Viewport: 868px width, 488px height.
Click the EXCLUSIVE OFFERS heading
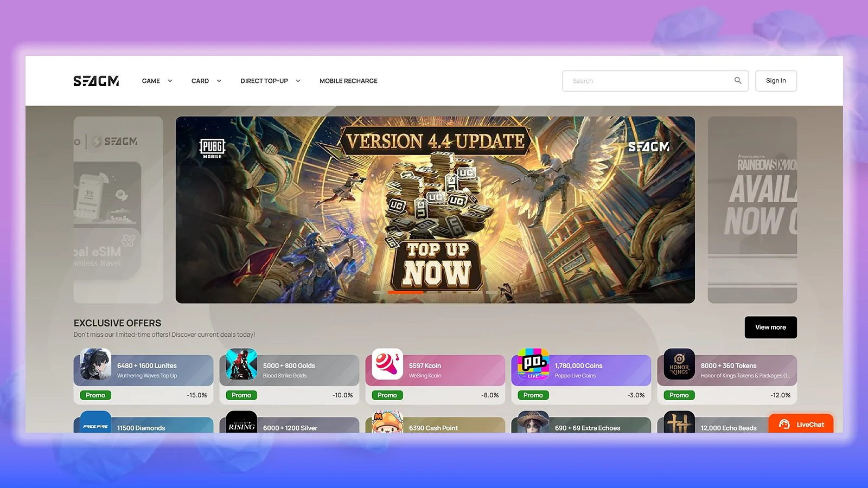coord(118,323)
